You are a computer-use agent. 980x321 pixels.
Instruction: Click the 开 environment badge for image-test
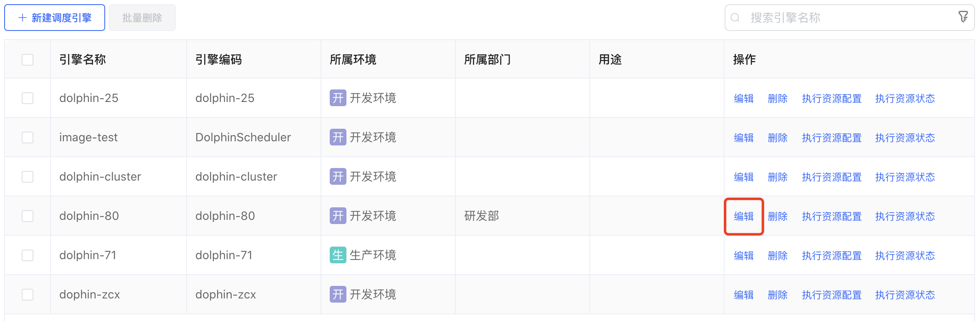click(x=338, y=137)
